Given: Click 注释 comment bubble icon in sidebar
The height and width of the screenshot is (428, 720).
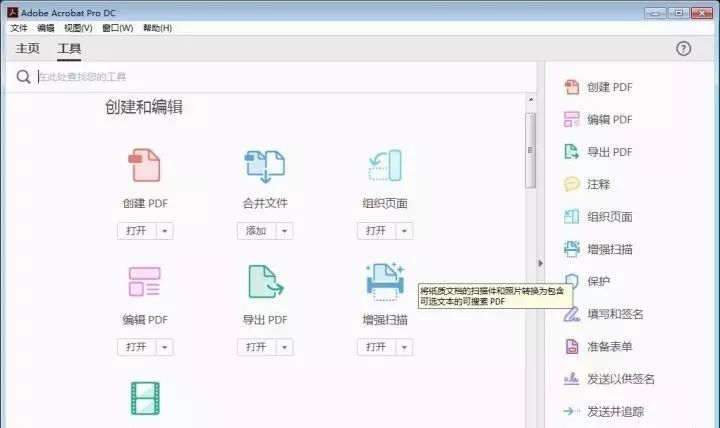Looking at the screenshot, I should pyautogui.click(x=572, y=184).
